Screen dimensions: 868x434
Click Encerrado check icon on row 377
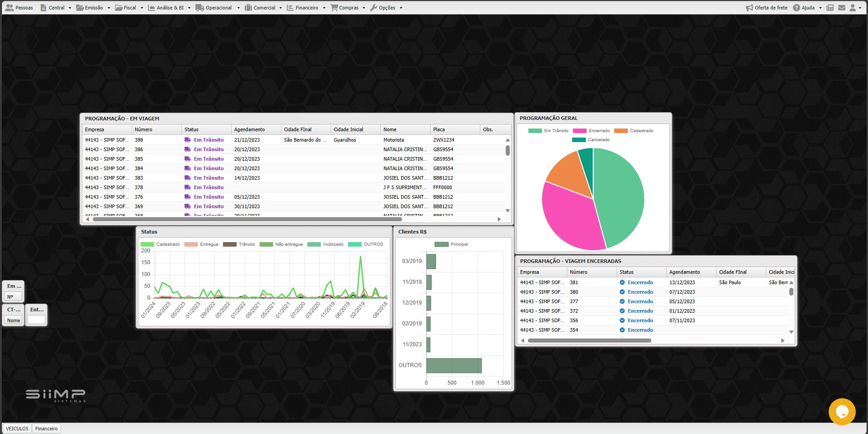[622, 301]
